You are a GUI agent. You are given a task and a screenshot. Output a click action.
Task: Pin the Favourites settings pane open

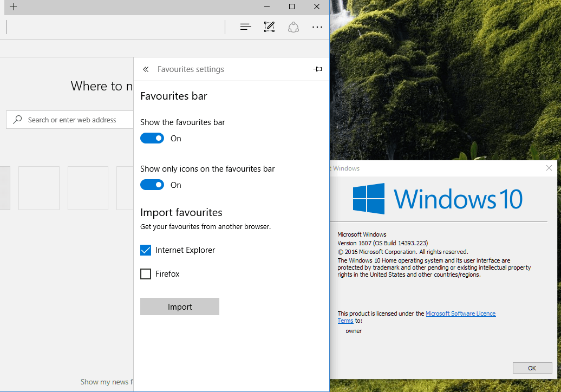click(318, 69)
